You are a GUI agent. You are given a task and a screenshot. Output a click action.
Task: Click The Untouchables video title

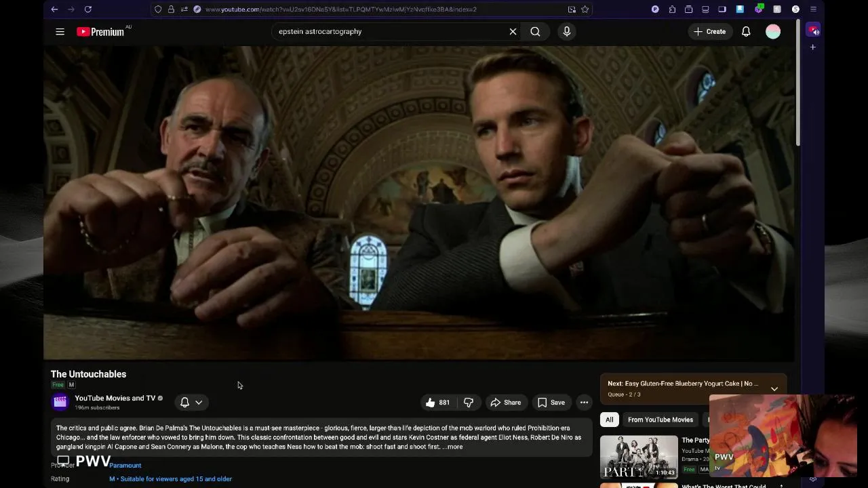pos(88,373)
